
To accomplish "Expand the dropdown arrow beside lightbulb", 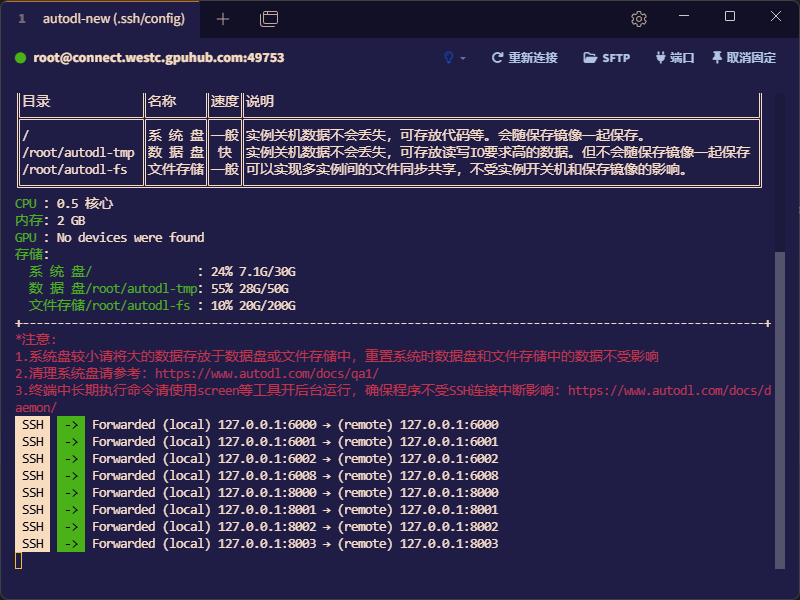I will [463, 59].
